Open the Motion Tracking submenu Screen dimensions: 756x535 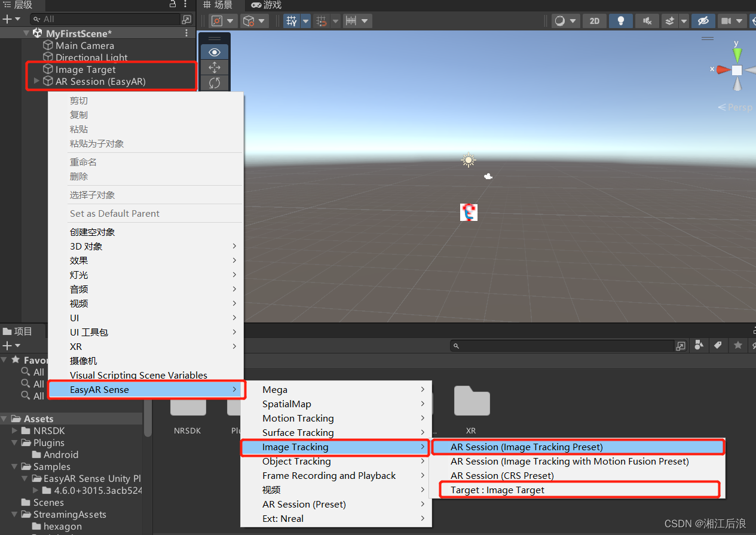click(335, 418)
